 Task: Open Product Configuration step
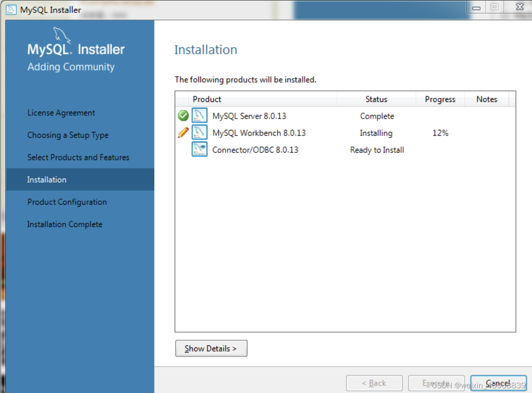click(67, 202)
